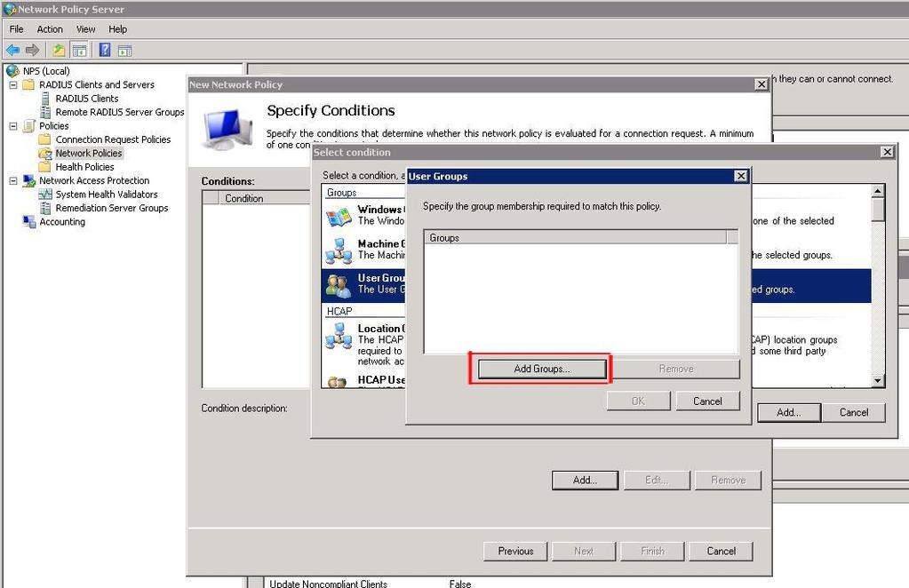
Task: Click the Finish wizard button
Action: click(x=652, y=552)
